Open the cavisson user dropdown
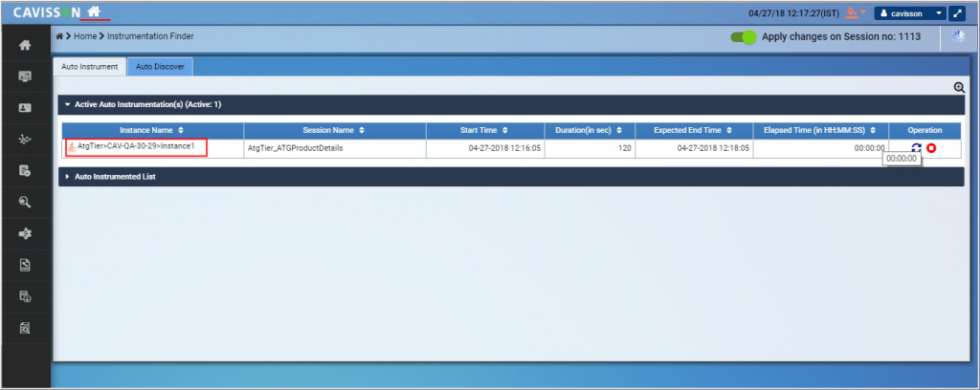The height and width of the screenshot is (390, 980). click(911, 13)
